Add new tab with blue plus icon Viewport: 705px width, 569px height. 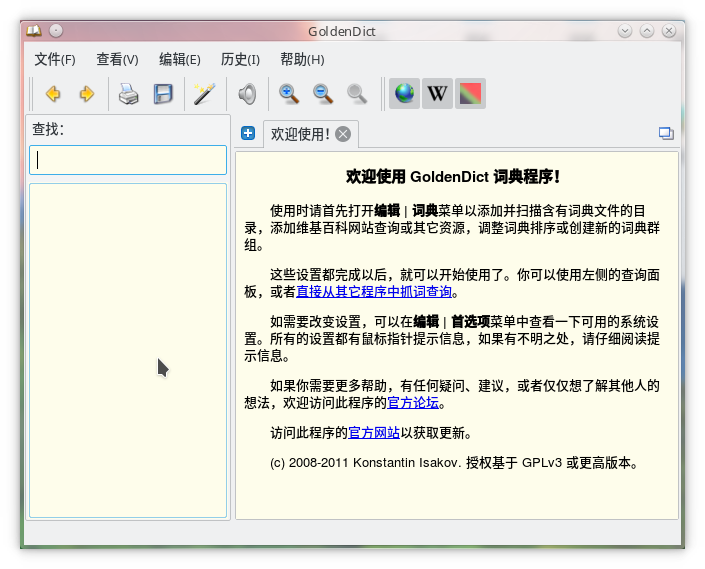[x=248, y=133]
